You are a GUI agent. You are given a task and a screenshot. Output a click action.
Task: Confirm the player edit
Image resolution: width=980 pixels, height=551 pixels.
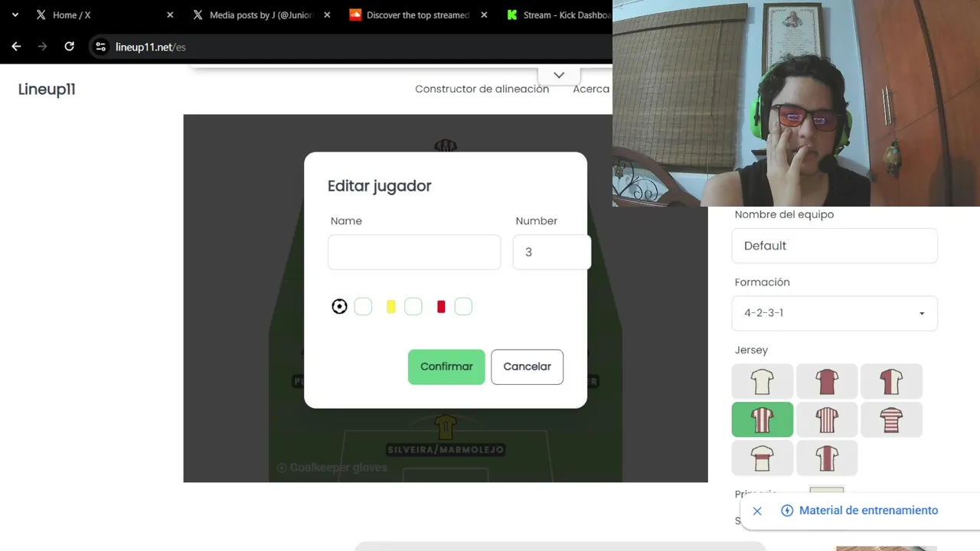(x=446, y=367)
